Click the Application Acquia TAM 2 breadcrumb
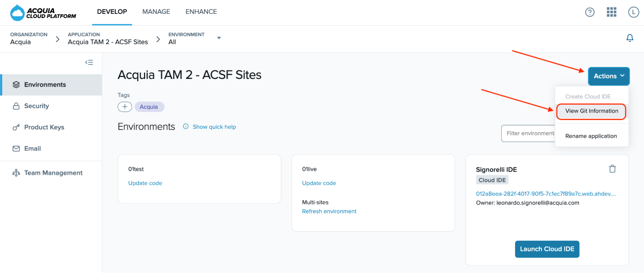 (x=108, y=38)
